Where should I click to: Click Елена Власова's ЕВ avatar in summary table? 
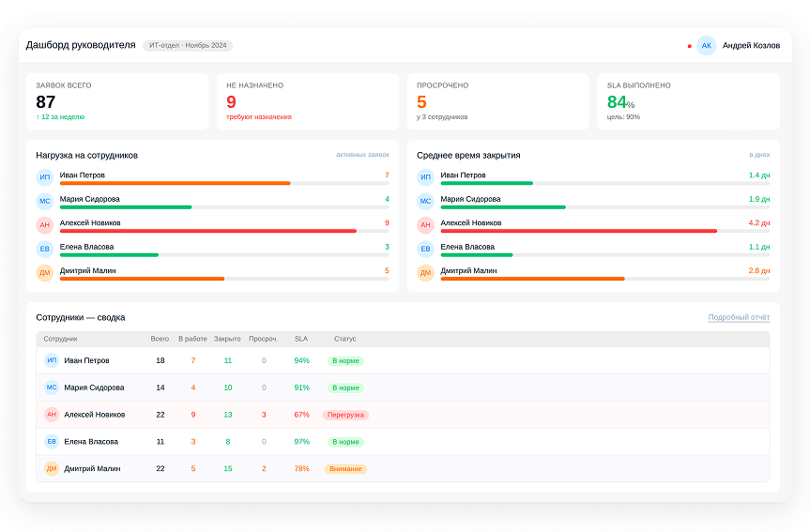[52, 441]
